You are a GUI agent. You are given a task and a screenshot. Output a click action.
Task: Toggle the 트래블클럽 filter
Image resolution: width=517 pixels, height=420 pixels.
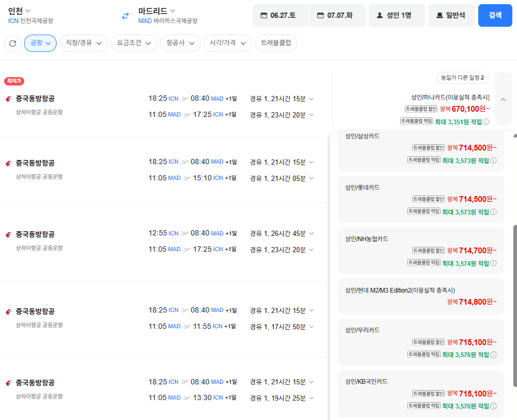coord(276,43)
